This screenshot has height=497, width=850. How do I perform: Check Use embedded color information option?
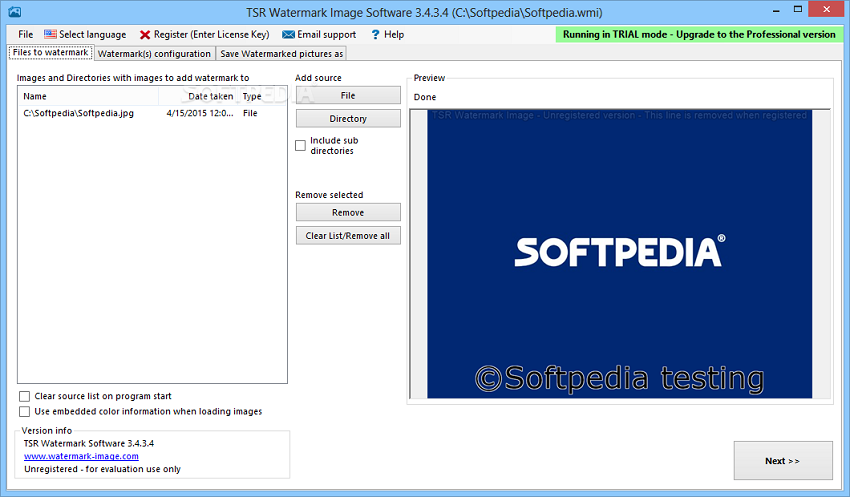pos(25,411)
